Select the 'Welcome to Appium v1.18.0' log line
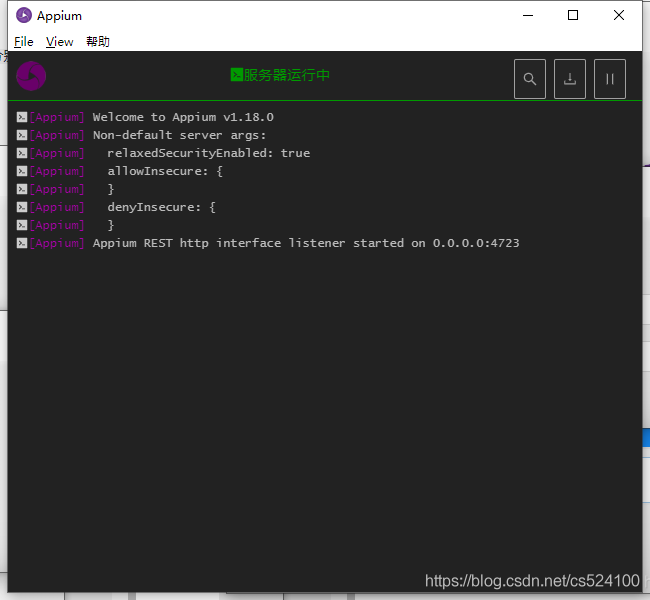Viewport: 650px width, 600px height. coord(145,117)
